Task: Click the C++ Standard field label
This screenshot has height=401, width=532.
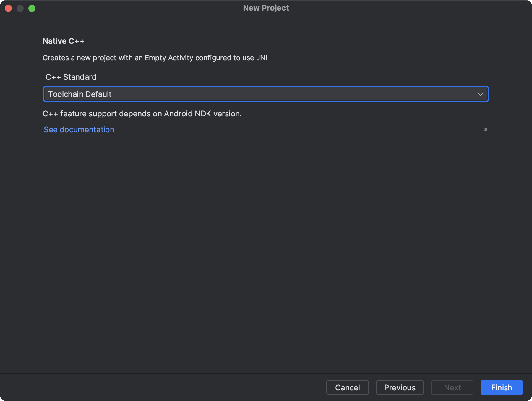Action: (71, 77)
